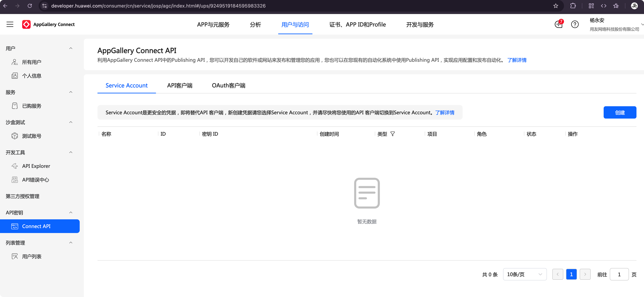This screenshot has height=297, width=644.
Task: Select page 1 in pagination
Action: coord(571,274)
